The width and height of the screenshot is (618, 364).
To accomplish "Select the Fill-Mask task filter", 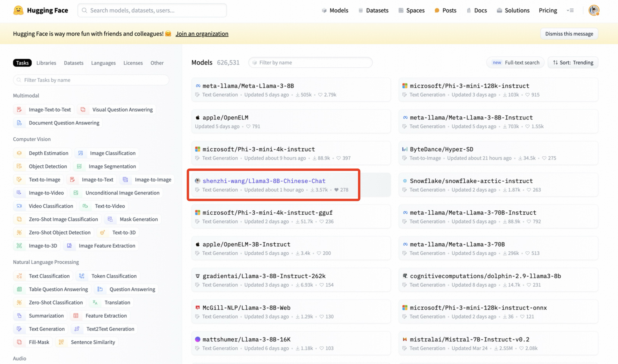I will point(33,342).
